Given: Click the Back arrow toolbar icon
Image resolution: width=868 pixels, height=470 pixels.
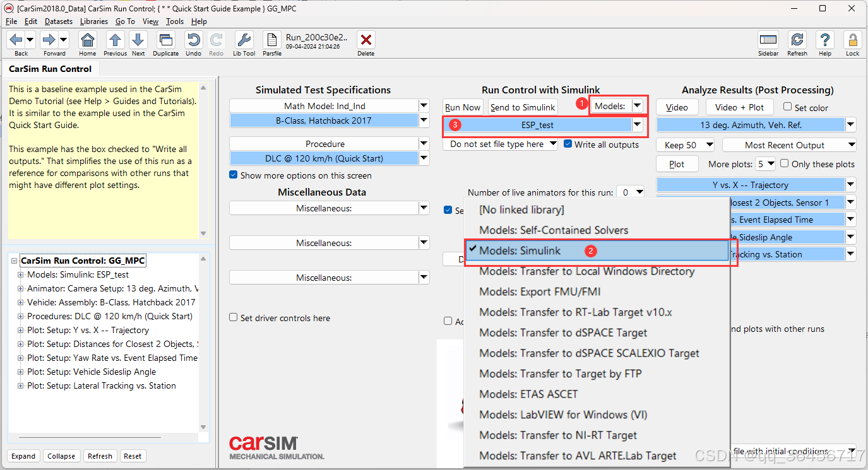Looking at the screenshot, I should coord(17,40).
